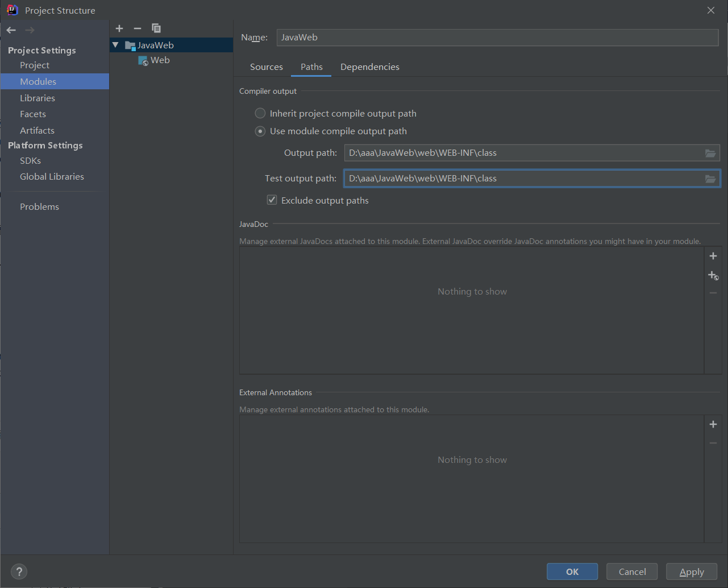Click the forward navigation arrow
Viewport: 728px width, 588px height.
coord(30,30)
